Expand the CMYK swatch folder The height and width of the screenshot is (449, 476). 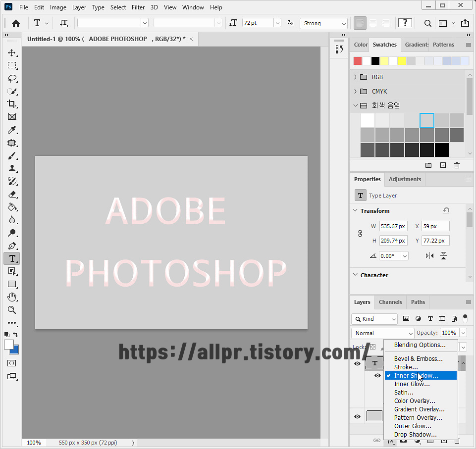[x=355, y=91]
